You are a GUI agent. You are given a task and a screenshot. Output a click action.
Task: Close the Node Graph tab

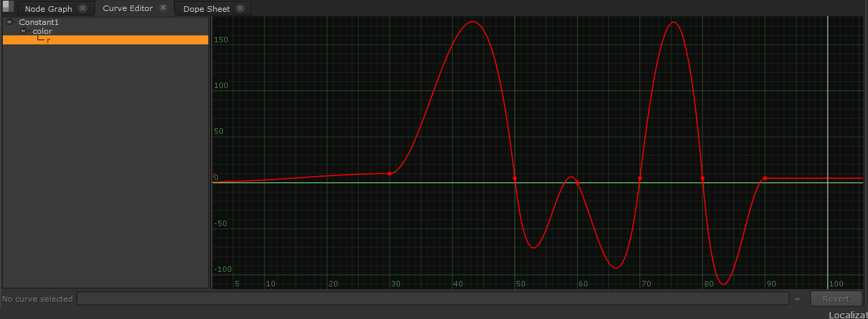[x=83, y=9]
